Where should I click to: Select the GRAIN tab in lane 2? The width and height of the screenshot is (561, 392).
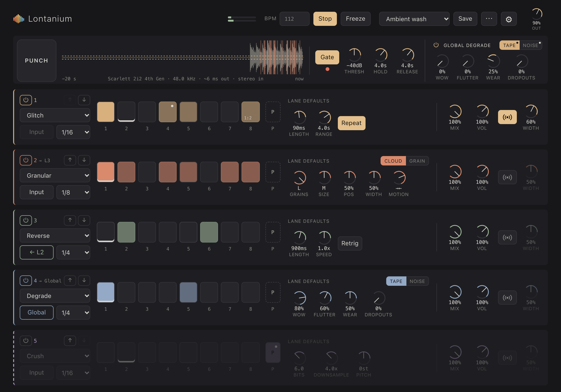click(x=417, y=161)
